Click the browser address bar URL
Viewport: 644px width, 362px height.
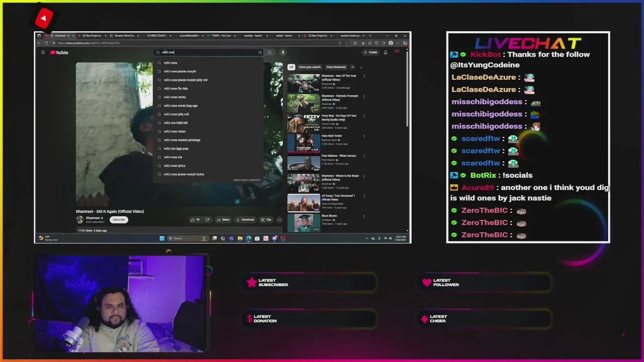coord(89,43)
